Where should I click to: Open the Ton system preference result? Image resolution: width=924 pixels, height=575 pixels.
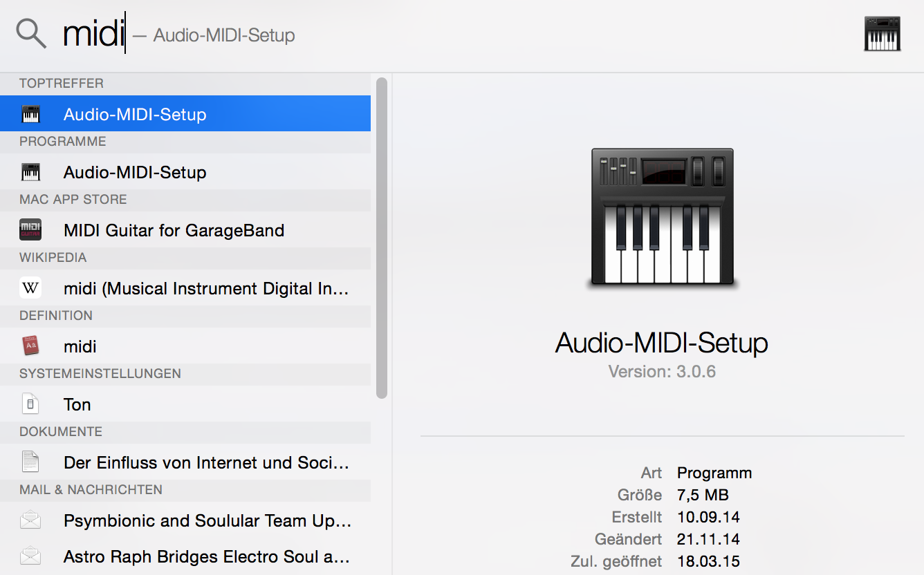[x=185, y=404]
